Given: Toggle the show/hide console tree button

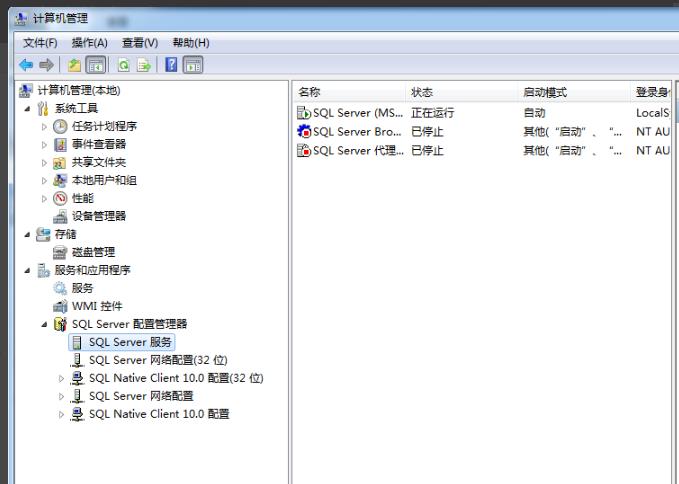Looking at the screenshot, I should pyautogui.click(x=96, y=65).
